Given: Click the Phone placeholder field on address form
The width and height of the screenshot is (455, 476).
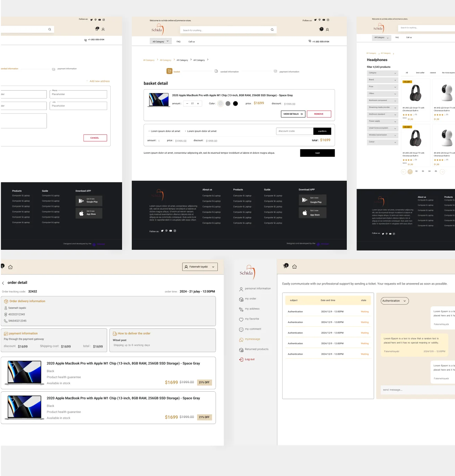Looking at the screenshot, I should 78,94.
